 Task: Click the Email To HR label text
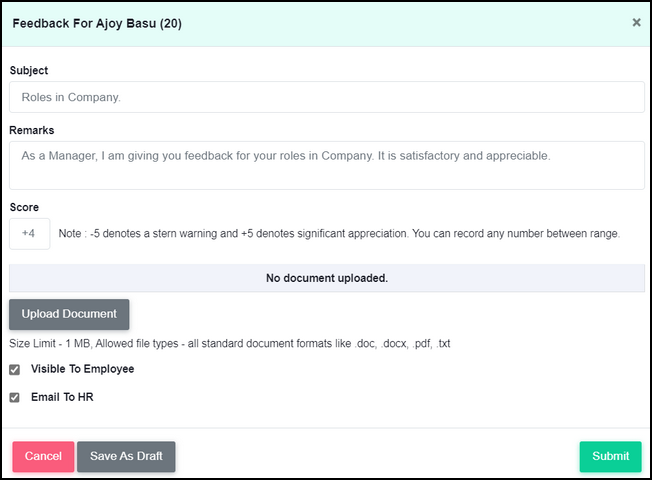pyautogui.click(x=62, y=397)
